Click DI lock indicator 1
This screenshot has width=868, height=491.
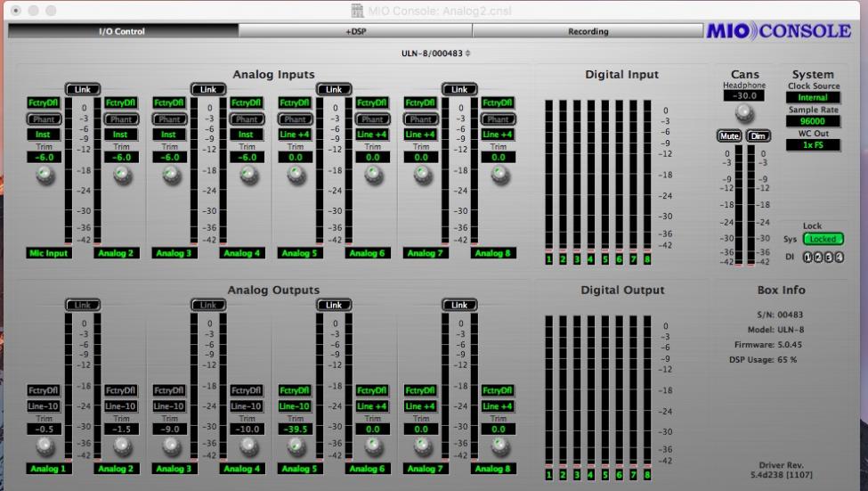[x=807, y=258]
